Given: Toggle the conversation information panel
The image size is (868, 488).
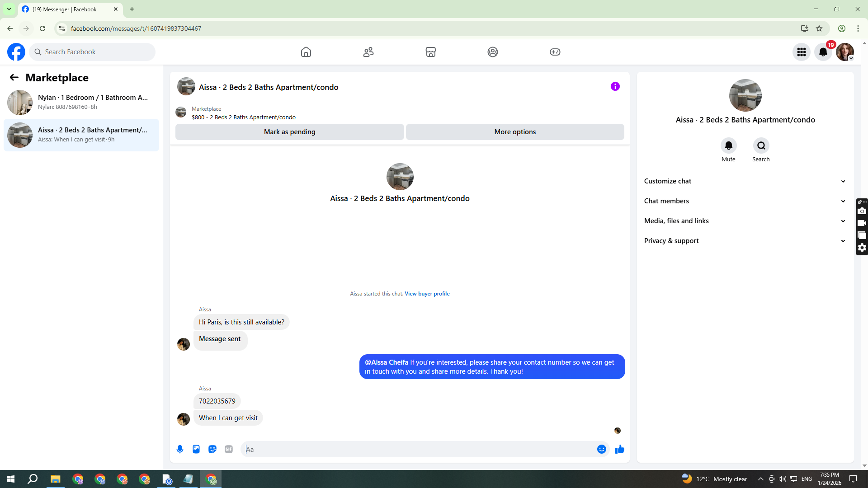Looking at the screenshot, I should pos(615,86).
